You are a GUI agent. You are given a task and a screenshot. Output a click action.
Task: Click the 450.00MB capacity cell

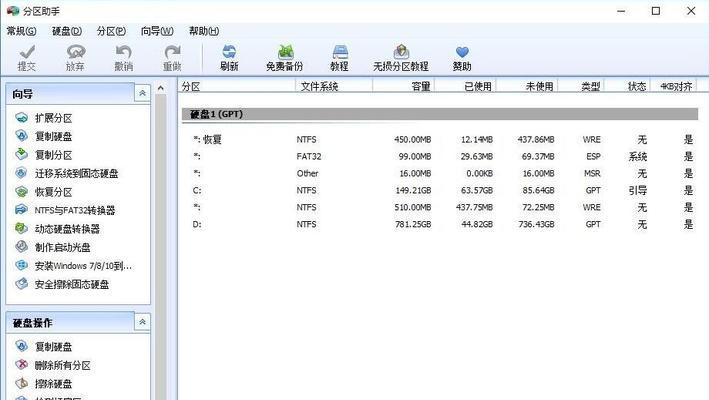click(412, 140)
